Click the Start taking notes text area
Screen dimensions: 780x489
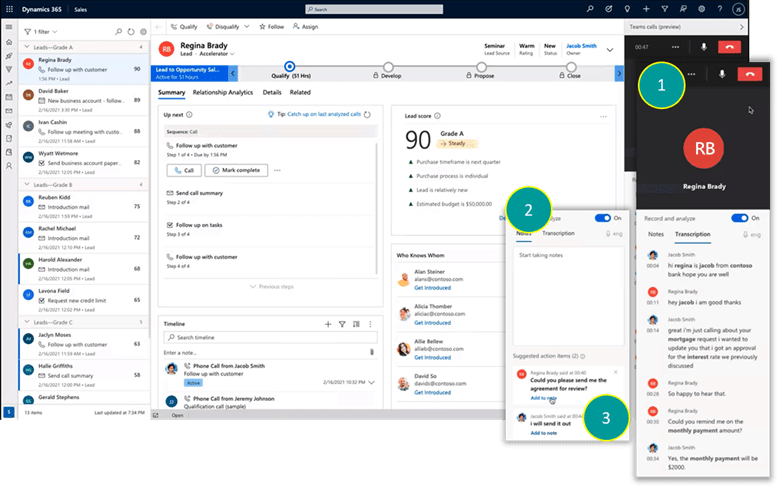coord(569,296)
